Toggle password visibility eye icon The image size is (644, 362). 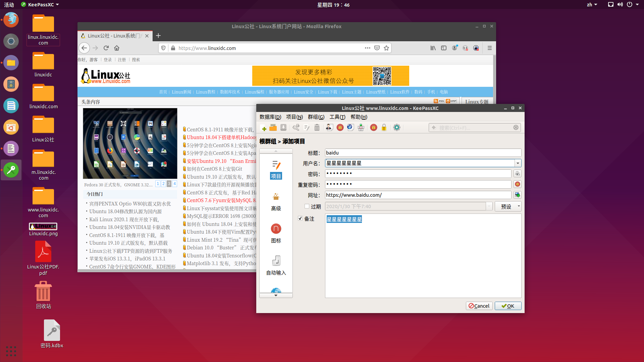coord(518,174)
